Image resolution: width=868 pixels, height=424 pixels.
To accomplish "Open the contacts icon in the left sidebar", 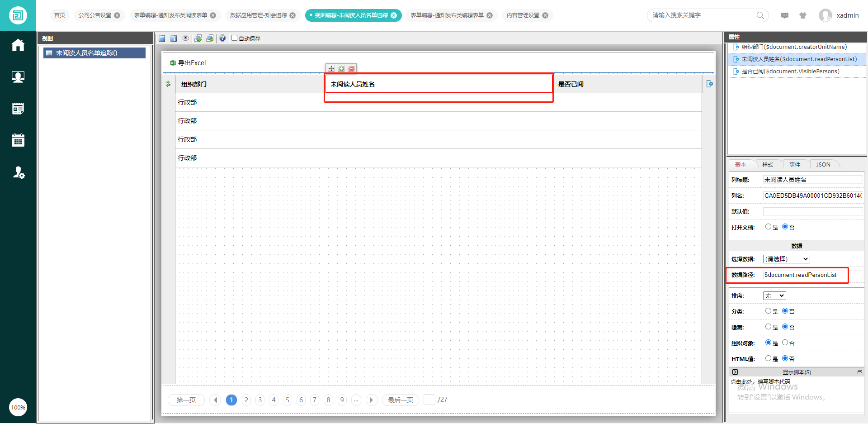I will pos(18,77).
